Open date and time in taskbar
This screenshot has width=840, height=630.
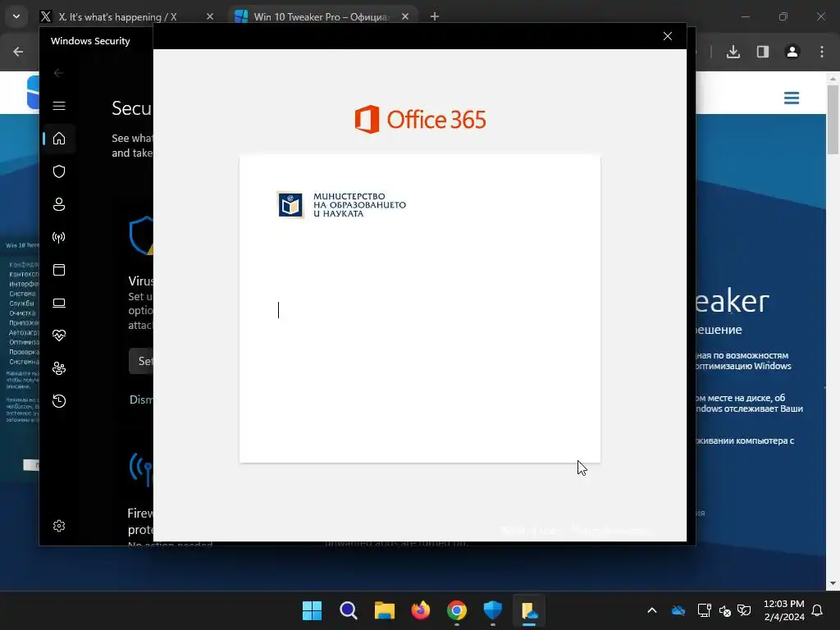pyautogui.click(x=783, y=610)
